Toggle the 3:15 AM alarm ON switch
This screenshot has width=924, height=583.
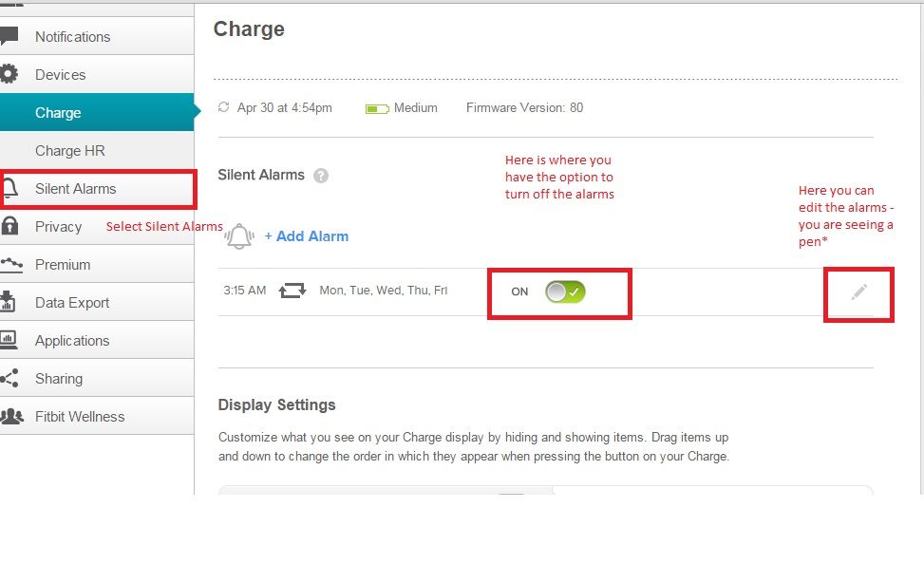[565, 291]
